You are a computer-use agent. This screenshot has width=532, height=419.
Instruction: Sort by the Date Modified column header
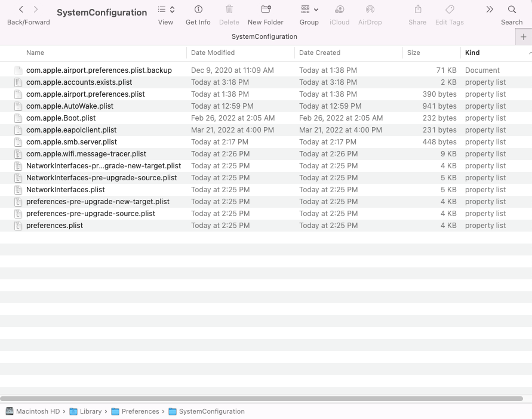point(213,53)
